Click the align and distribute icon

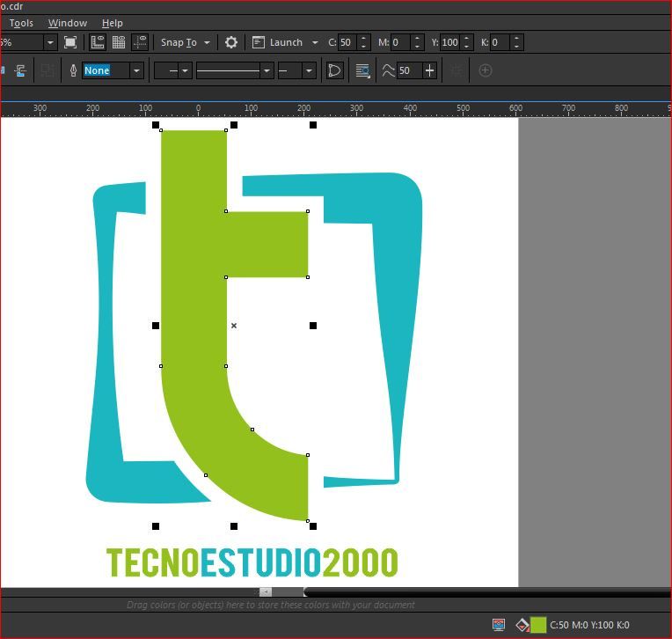point(20,70)
